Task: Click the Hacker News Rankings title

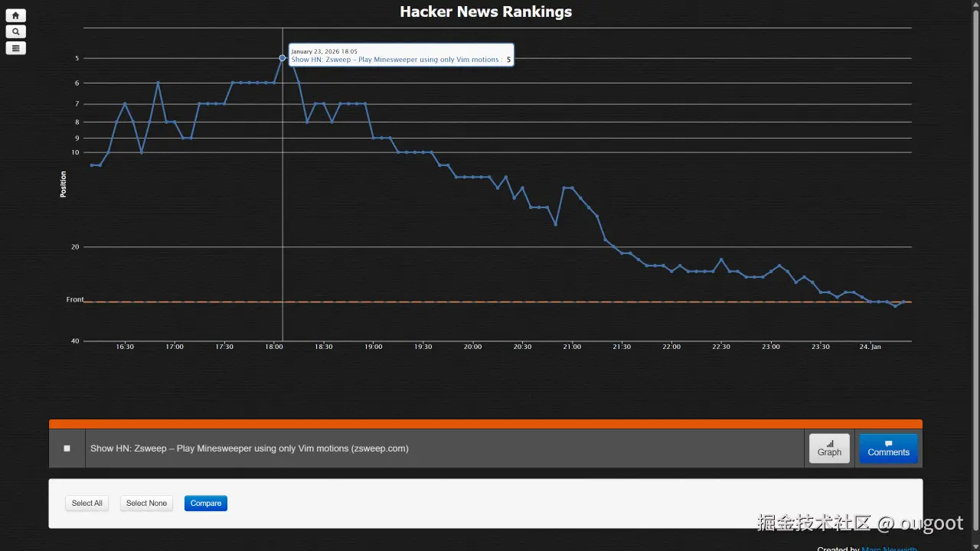Action: [x=486, y=11]
